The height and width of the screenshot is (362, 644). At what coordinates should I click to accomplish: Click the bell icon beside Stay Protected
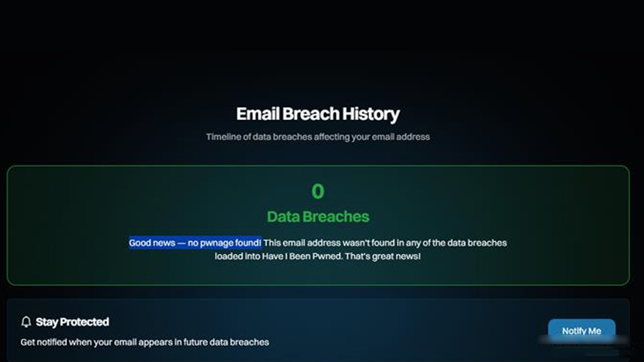tap(26, 322)
